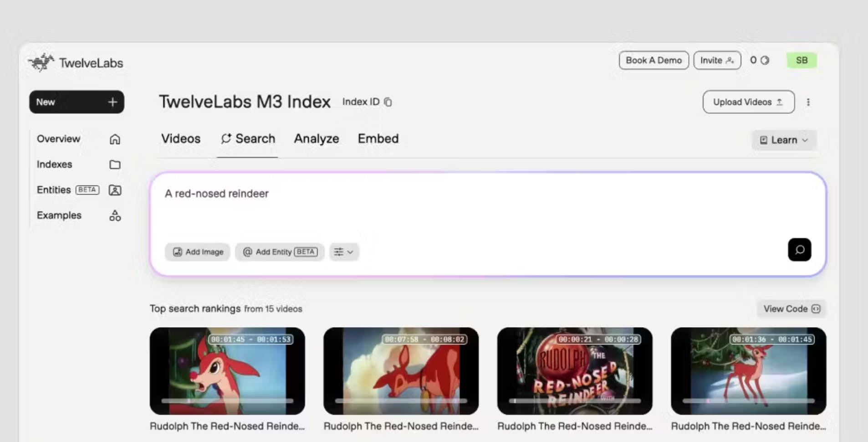Click the Add Entity BETA button
This screenshot has width=868, height=442.
pos(280,252)
